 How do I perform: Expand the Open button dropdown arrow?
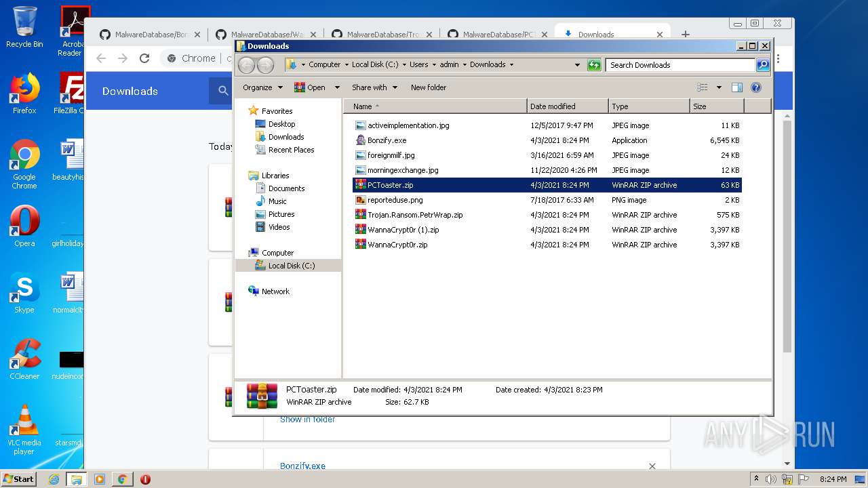pyautogui.click(x=338, y=87)
